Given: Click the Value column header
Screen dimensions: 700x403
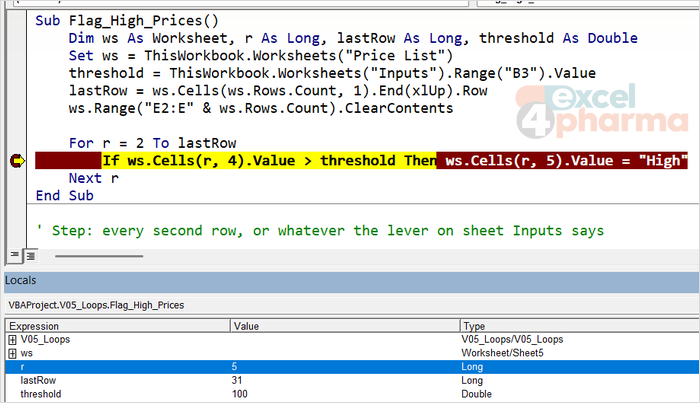Looking at the screenshot, I should [345, 326].
